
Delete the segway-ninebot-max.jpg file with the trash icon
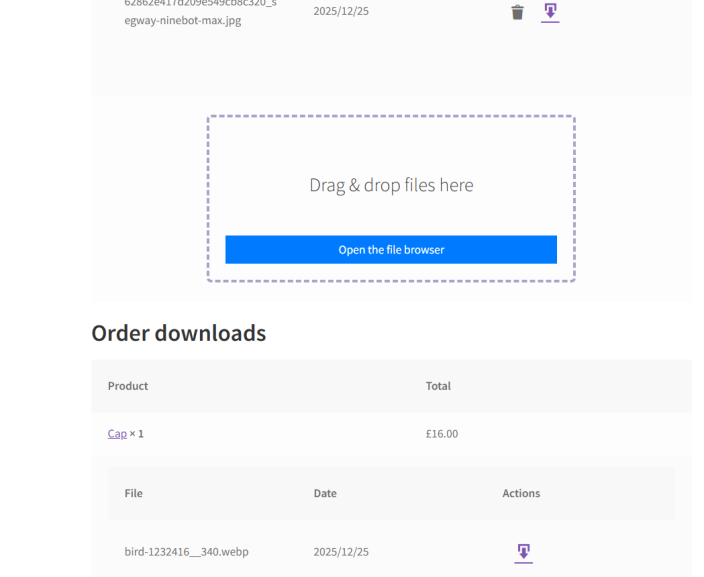(x=517, y=12)
